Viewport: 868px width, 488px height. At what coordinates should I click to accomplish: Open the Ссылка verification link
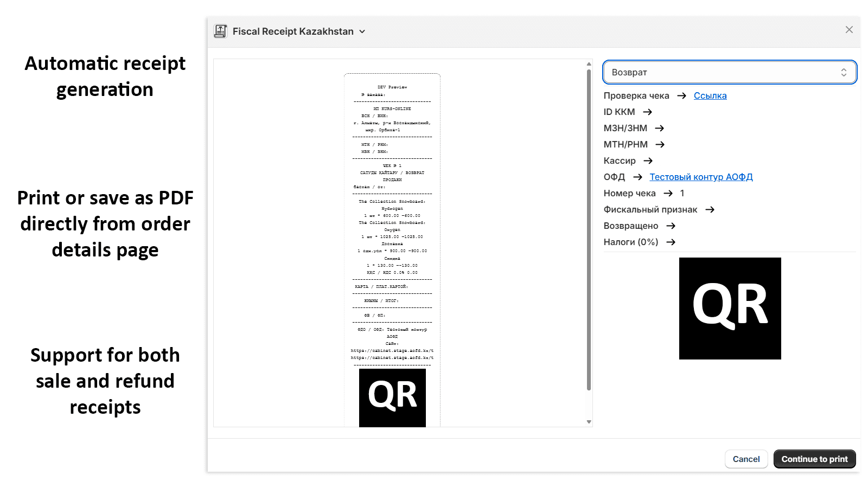[x=710, y=95]
